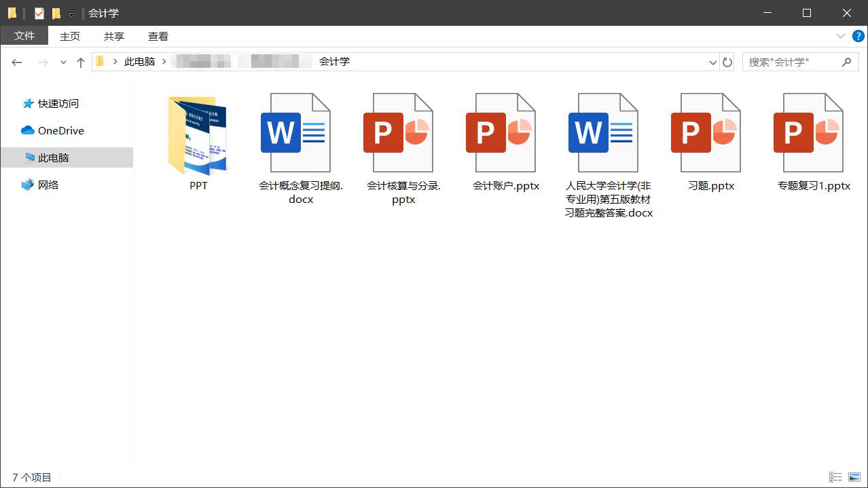The image size is (868, 488).
Task: Switch to the 查看 ribbon tab
Action: pos(158,37)
